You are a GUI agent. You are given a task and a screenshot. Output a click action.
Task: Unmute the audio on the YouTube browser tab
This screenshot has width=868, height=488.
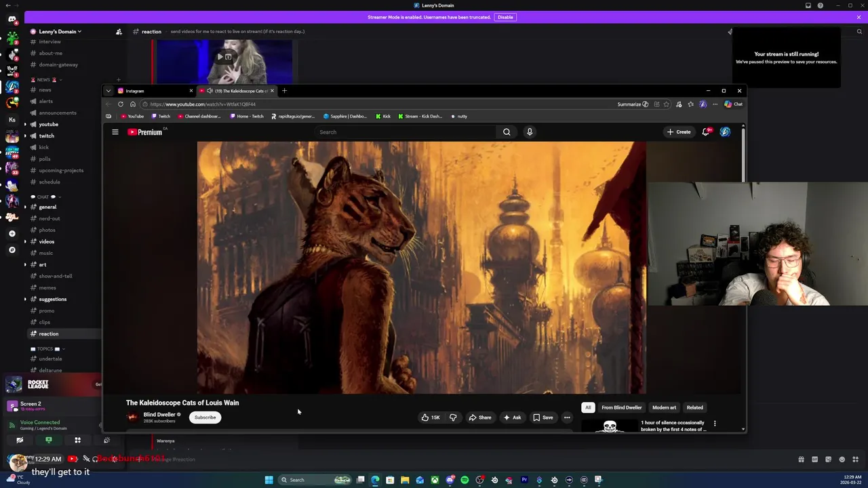(210, 91)
